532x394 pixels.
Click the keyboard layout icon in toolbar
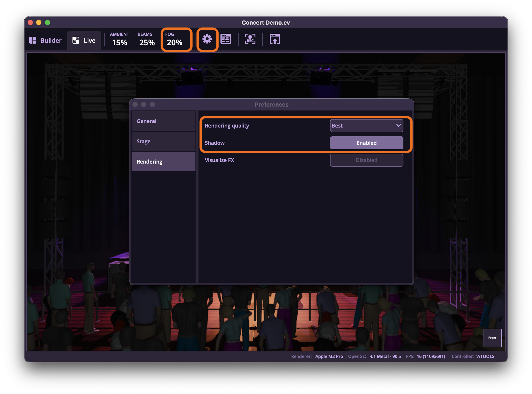click(226, 39)
